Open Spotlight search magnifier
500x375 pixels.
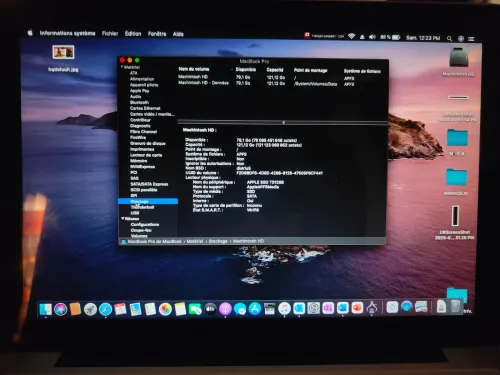point(449,39)
